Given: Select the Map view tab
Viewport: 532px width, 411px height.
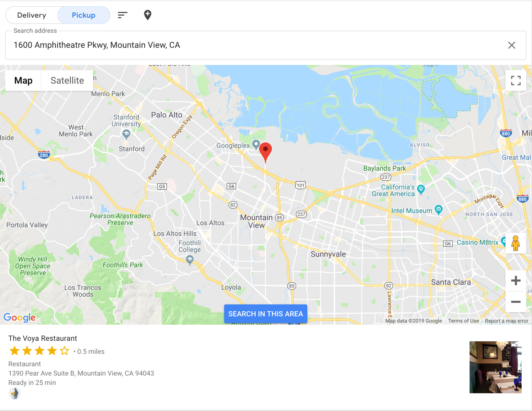Looking at the screenshot, I should [23, 81].
